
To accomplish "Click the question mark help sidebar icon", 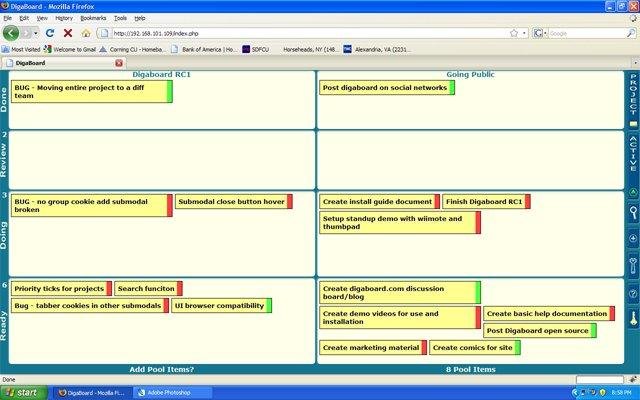I will tap(633, 293).
